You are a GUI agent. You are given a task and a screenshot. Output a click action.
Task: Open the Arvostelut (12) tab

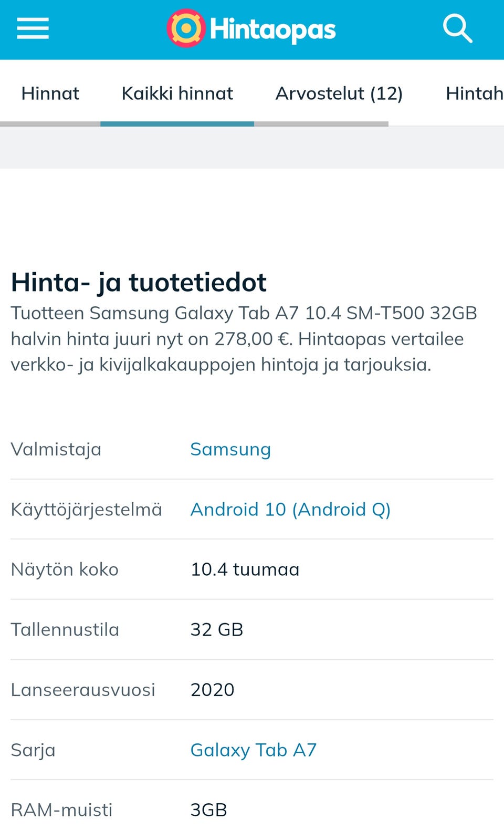pyautogui.click(x=339, y=94)
